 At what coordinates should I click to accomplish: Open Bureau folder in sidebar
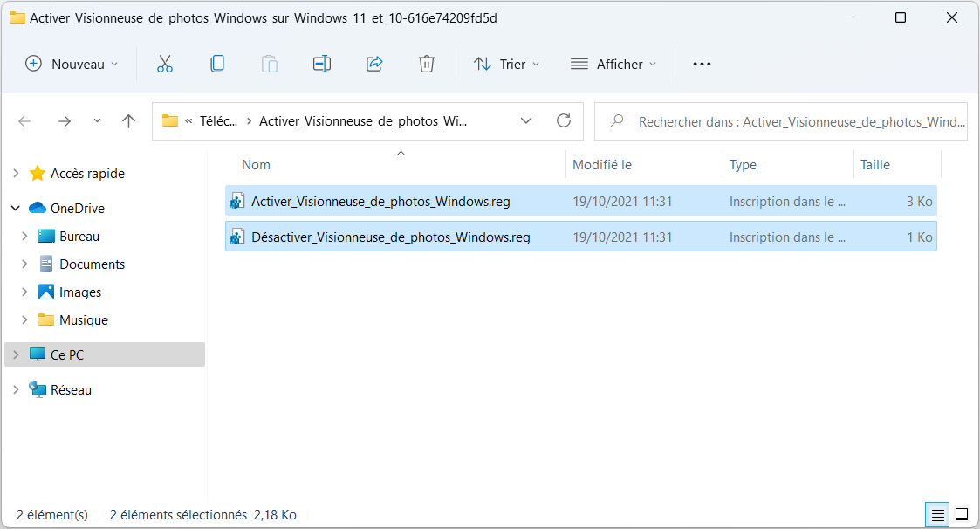(x=79, y=237)
